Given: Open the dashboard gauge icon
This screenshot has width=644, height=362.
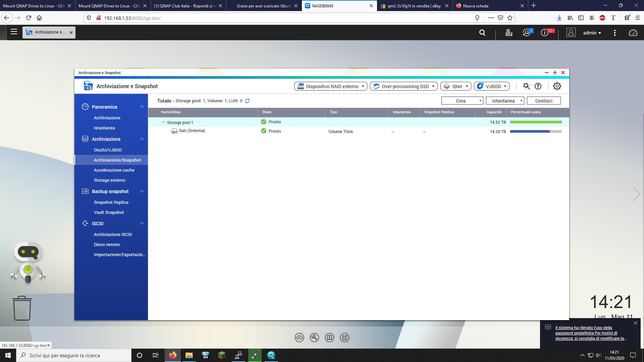Looking at the screenshot, I should coord(633,33).
